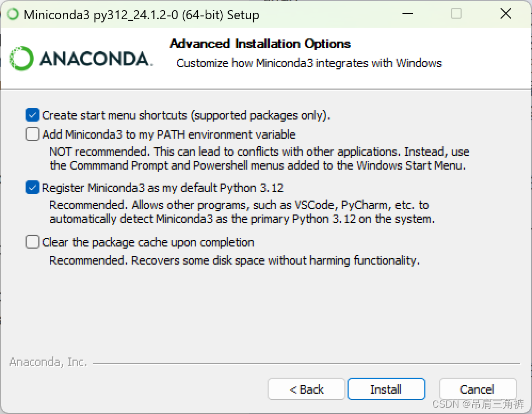Screen dimensions: 532x414
Task: Click the Back button
Action: pos(306,389)
